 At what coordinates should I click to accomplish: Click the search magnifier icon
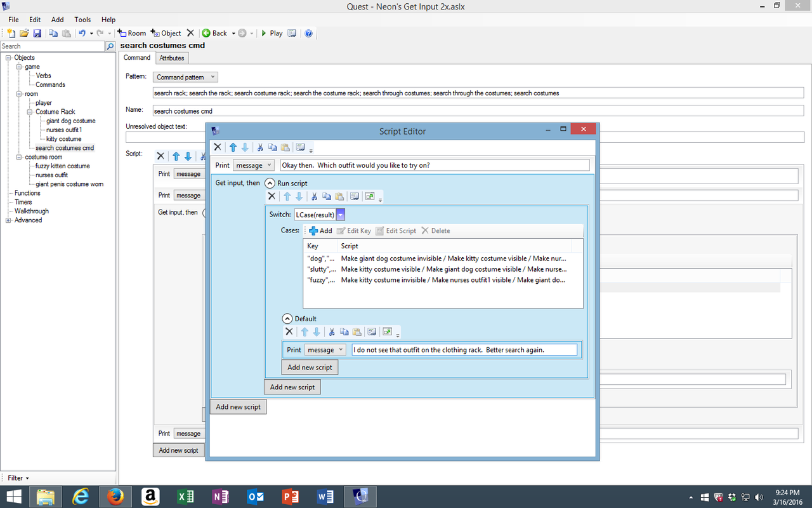tap(110, 46)
